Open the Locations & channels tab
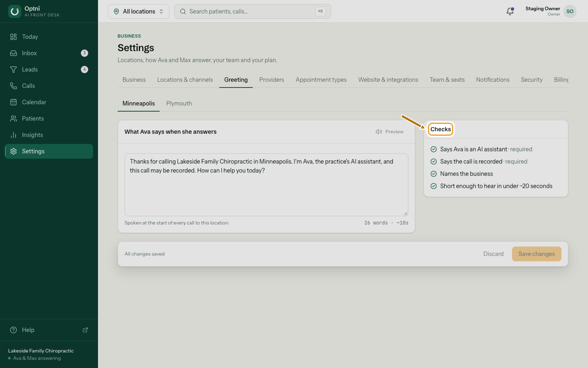This screenshot has width=588, height=368. tap(185, 80)
